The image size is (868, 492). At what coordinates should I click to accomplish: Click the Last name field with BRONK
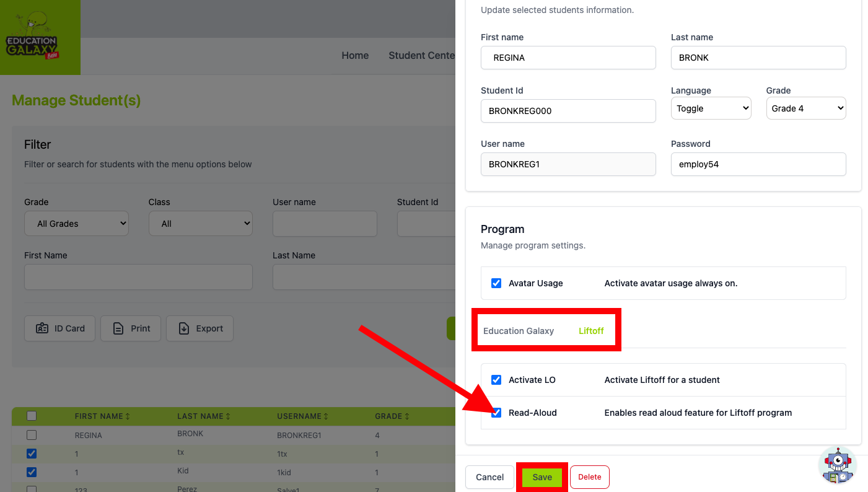758,58
